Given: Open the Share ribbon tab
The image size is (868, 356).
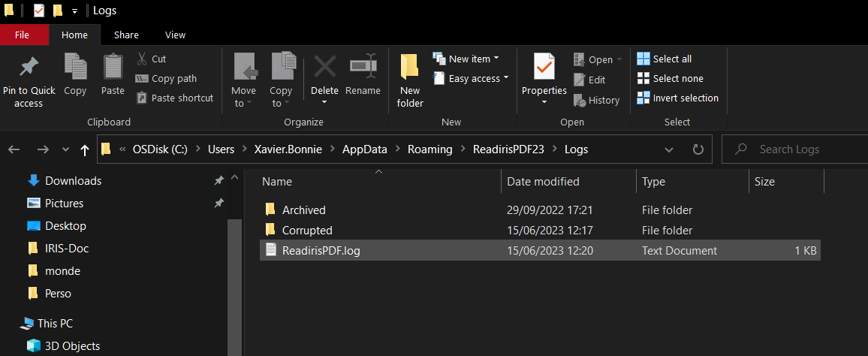Looking at the screenshot, I should (x=126, y=35).
